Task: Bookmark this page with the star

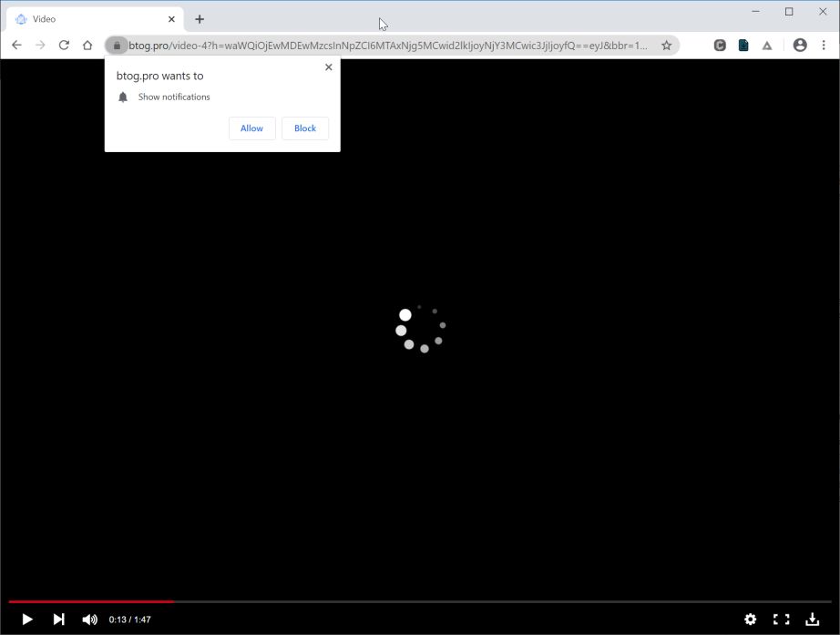Action: pyautogui.click(x=666, y=46)
